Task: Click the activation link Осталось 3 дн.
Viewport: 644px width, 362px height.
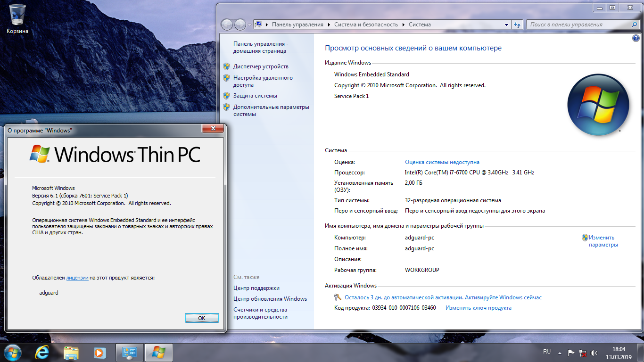Action: coord(443,297)
